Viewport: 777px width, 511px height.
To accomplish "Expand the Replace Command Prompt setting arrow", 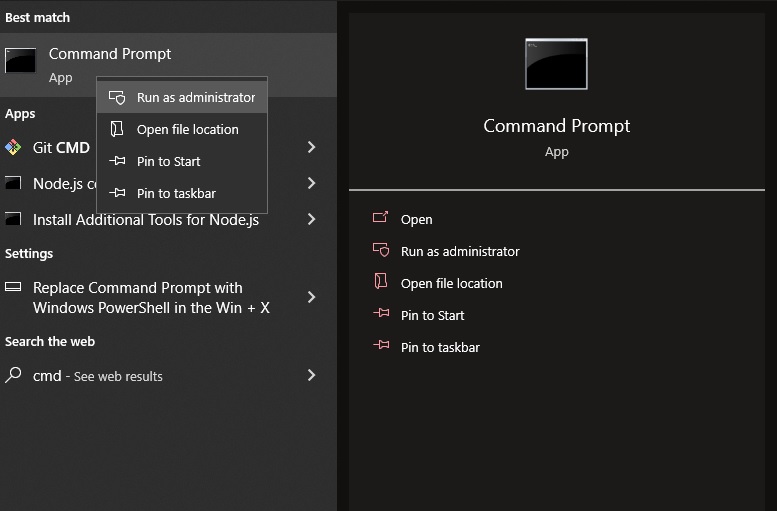I will pos(311,297).
